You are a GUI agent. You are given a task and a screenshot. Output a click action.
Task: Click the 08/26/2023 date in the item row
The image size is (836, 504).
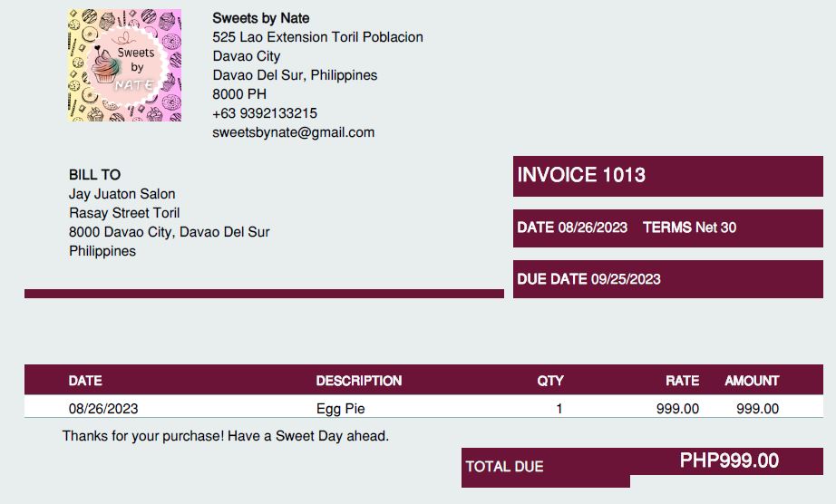pos(103,409)
